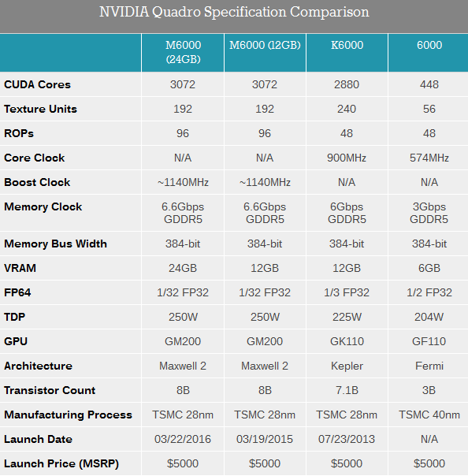The height and width of the screenshot is (476, 468).
Task: Click the '1/2 FP32' value
Action: tap(429, 292)
